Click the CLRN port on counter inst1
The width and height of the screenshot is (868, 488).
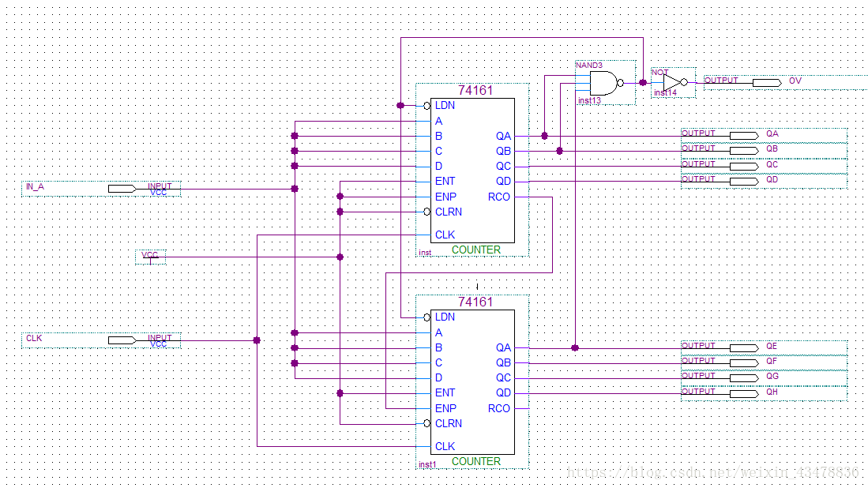tap(449, 423)
